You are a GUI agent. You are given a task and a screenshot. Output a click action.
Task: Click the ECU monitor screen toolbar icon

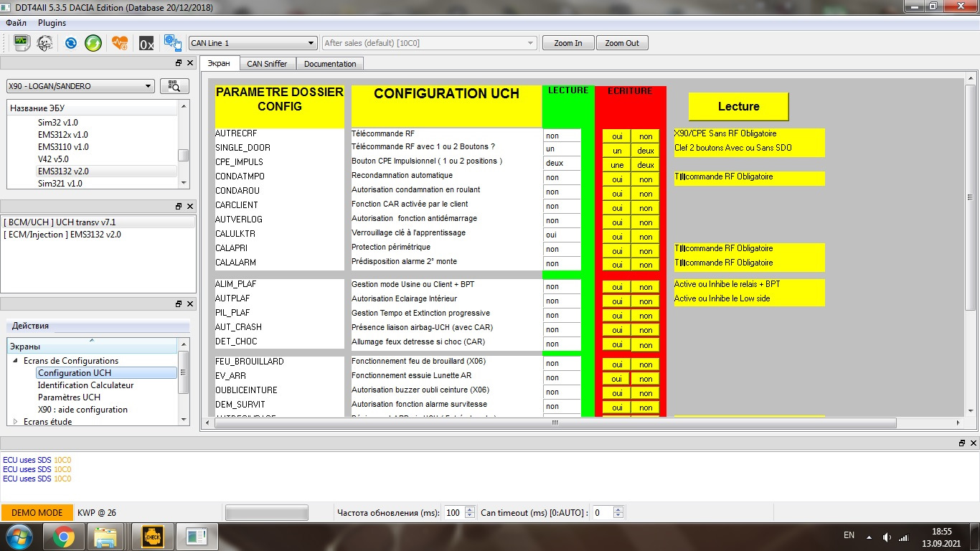tap(22, 43)
